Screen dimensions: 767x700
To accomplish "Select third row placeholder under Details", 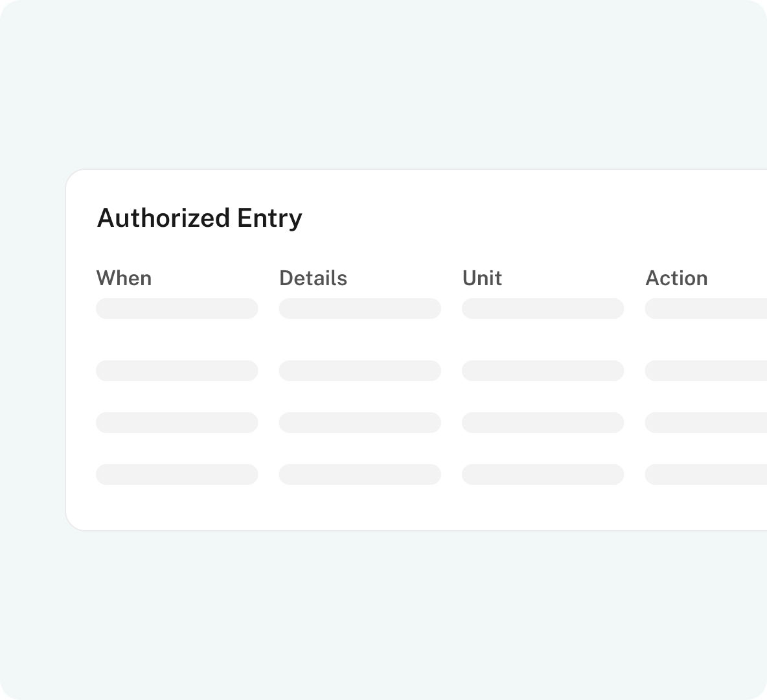I will [x=360, y=423].
